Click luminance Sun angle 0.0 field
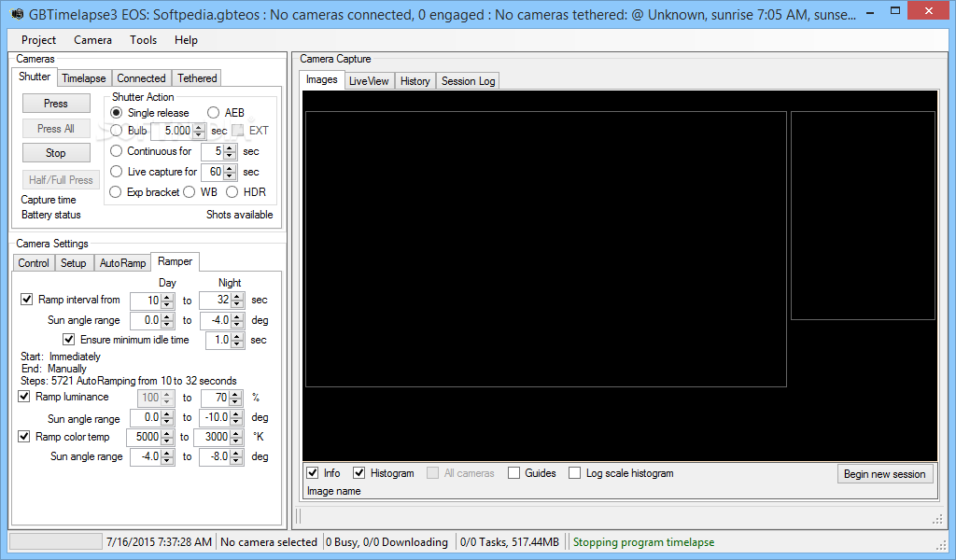This screenshot has height=560, width=956. (x=152, y=417)
